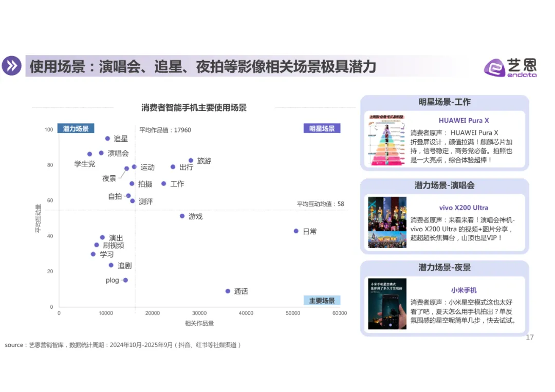555x392 pixels.
Task: Click the 游戏 data point label
Action: [x=195, y=216]
